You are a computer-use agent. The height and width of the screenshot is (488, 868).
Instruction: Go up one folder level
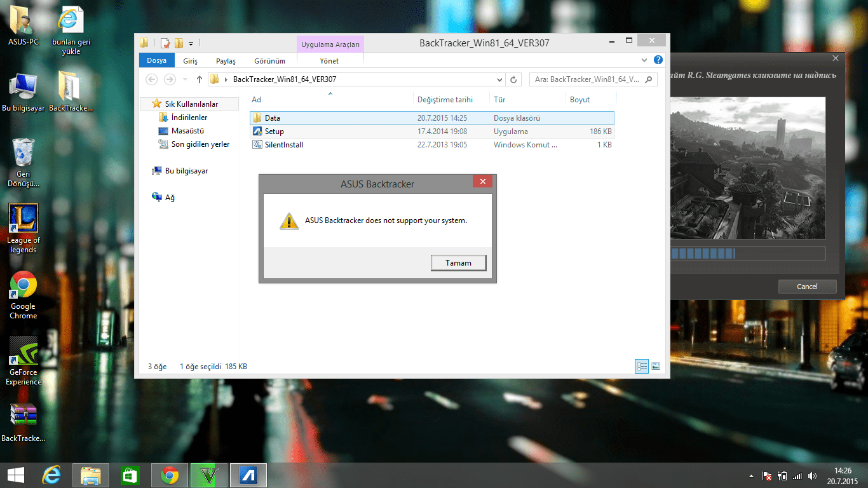click(200, 79)
